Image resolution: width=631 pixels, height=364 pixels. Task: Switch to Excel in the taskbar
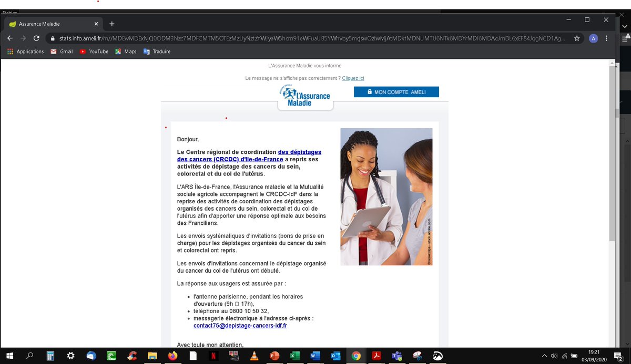point(294,356)
